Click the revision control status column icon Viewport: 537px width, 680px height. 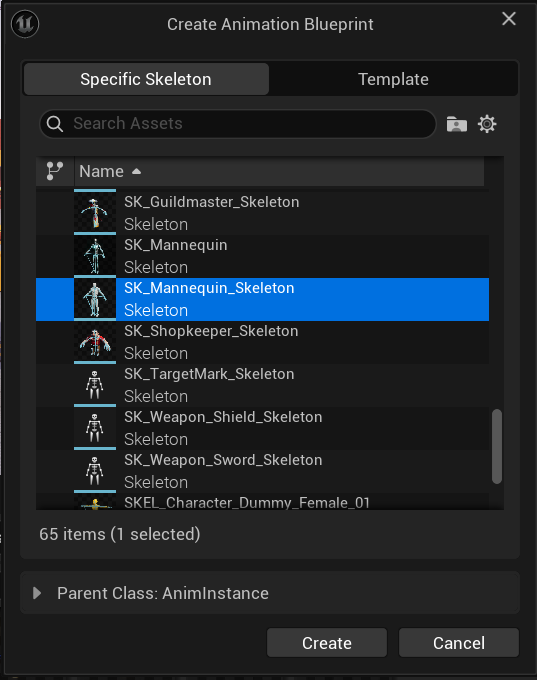coord(55,171)
